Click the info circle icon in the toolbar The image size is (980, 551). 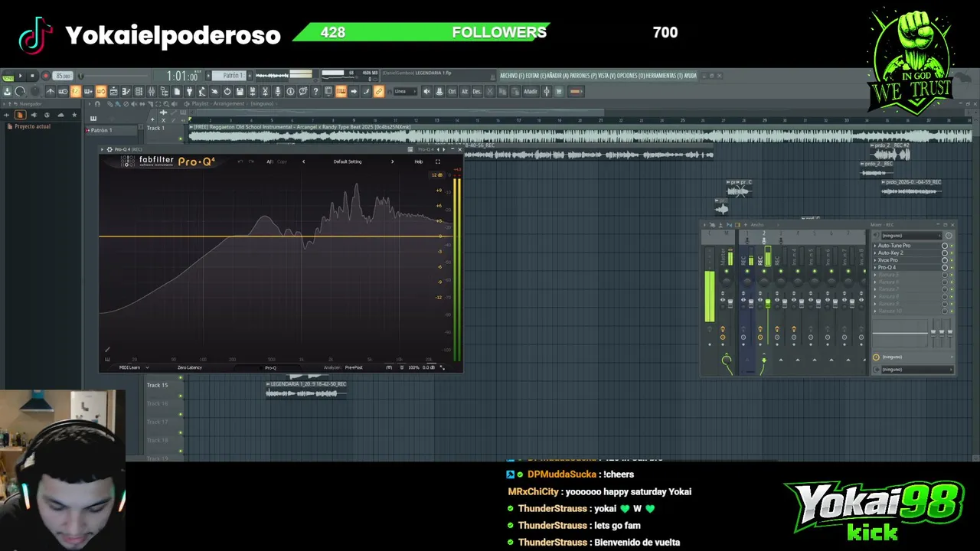pos(290,92)
